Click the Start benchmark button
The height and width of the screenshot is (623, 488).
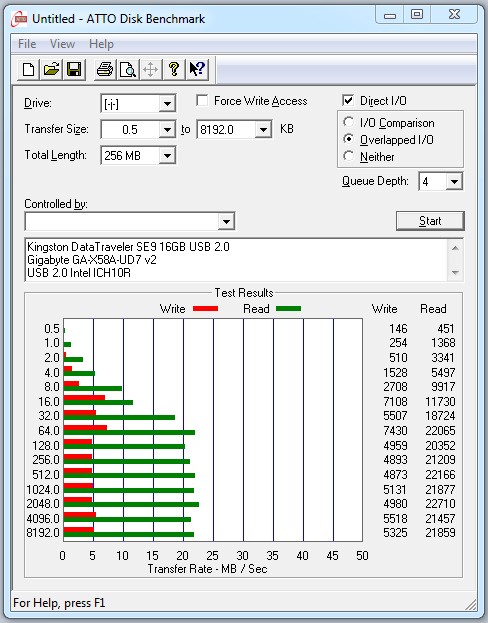[x=430, y=221]
